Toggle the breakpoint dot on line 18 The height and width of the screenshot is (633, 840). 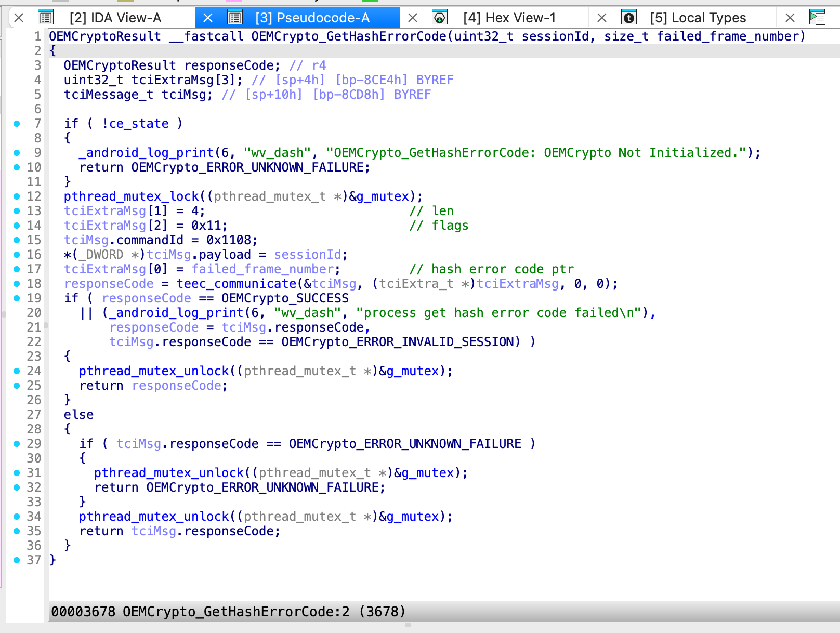pos(16,284)
